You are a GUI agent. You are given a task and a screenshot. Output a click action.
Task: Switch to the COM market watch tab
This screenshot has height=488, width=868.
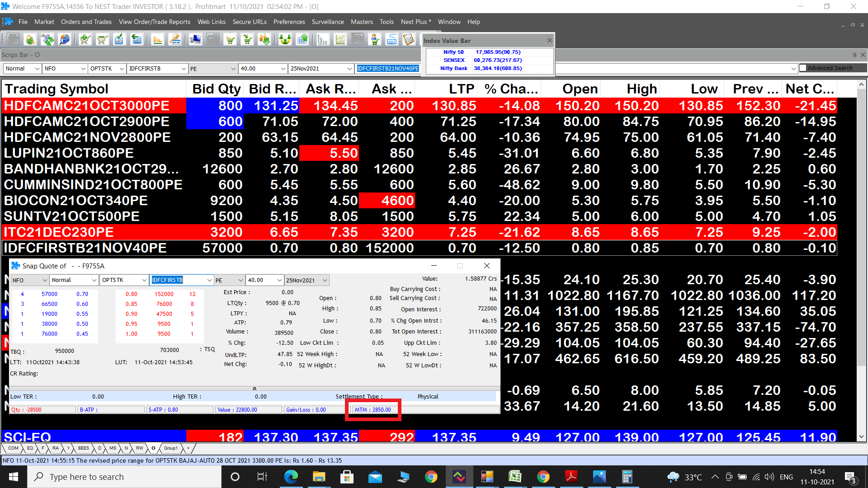point(13,448)
